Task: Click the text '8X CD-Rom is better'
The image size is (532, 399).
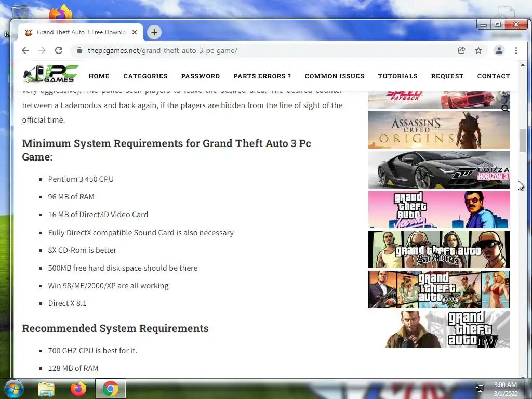Action: (82, 250)
